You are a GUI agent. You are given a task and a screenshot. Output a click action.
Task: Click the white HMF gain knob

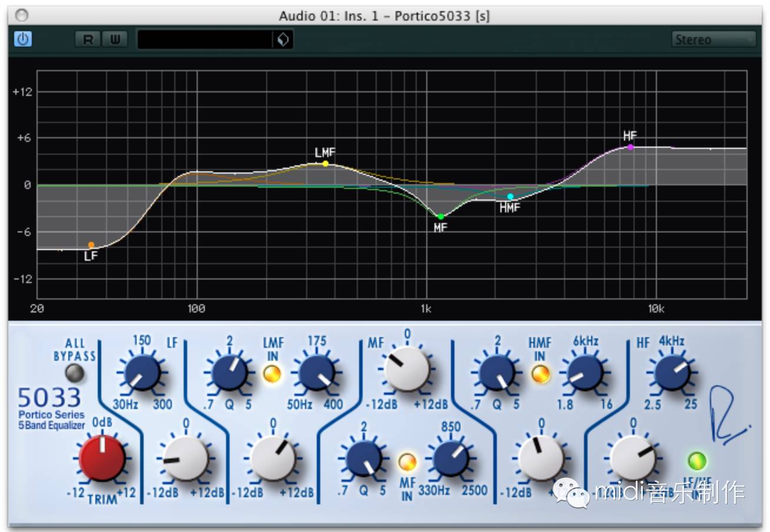[541, 458]
